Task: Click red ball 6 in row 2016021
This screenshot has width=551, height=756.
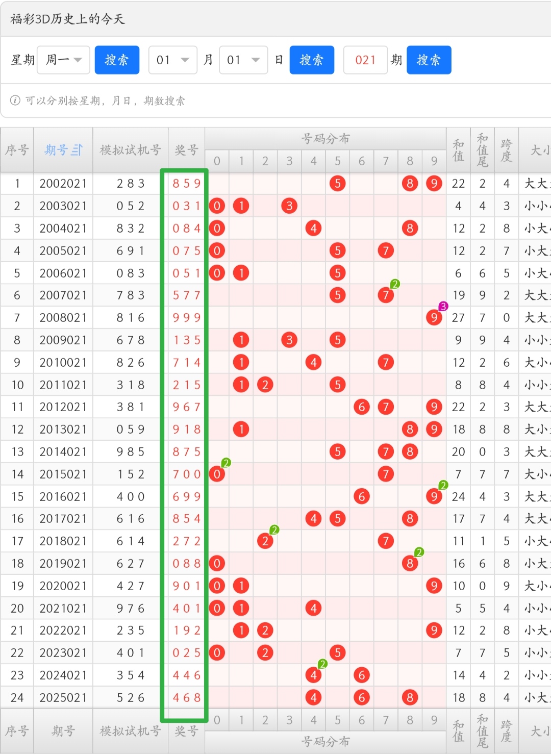Action: click(x=361, y=496)
